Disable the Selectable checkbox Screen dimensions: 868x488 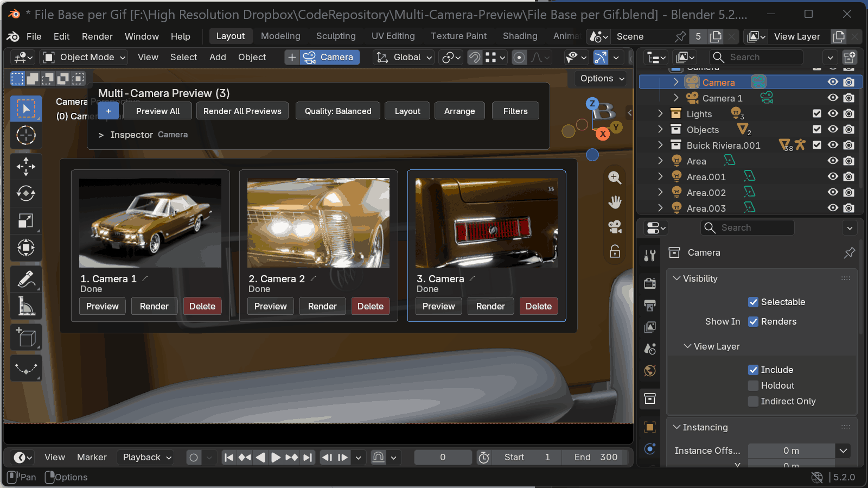753,302
